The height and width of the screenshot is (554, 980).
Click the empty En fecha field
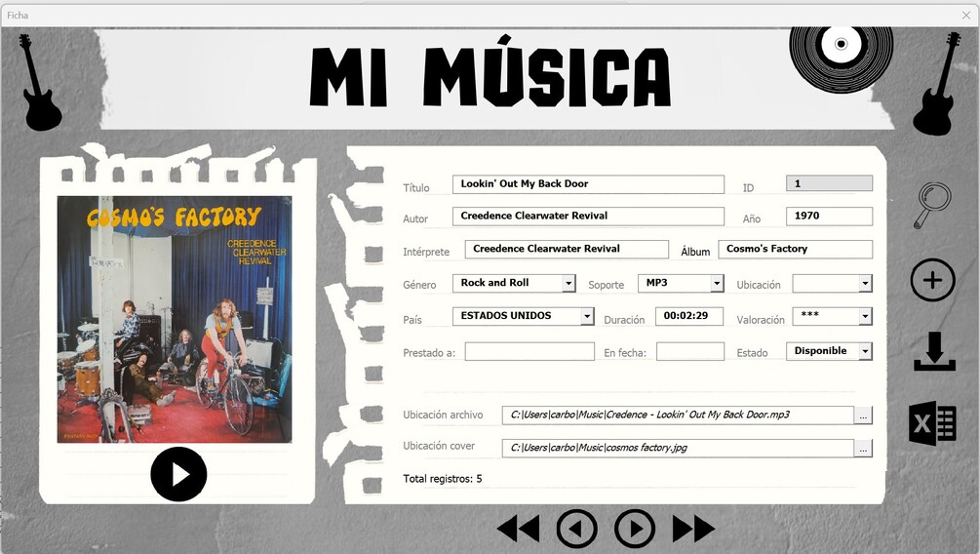pos(690,351)
